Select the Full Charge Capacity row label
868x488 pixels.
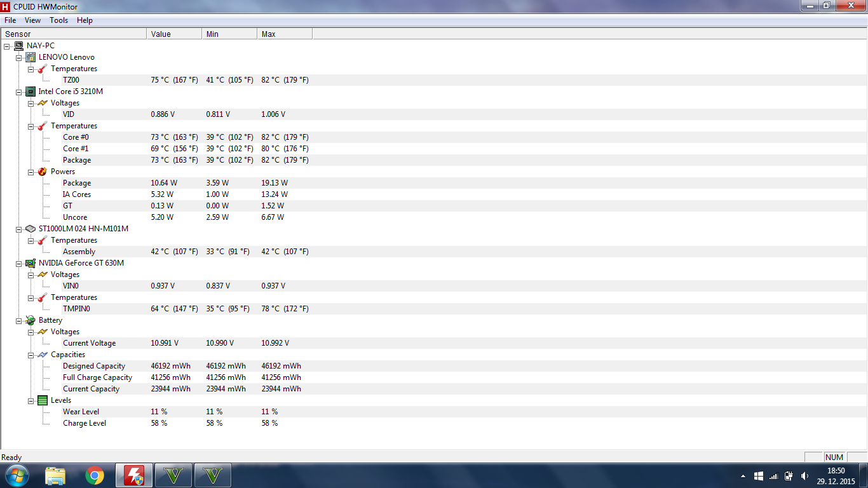[97, 377]
